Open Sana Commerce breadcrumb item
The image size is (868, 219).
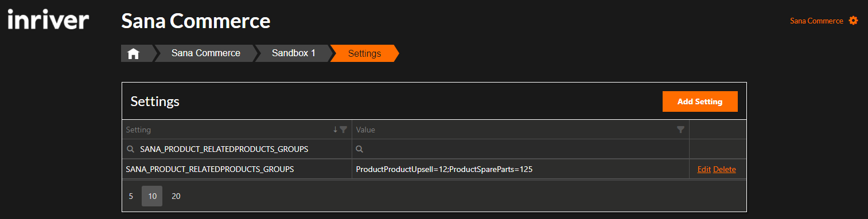click(x=205, y=53)
